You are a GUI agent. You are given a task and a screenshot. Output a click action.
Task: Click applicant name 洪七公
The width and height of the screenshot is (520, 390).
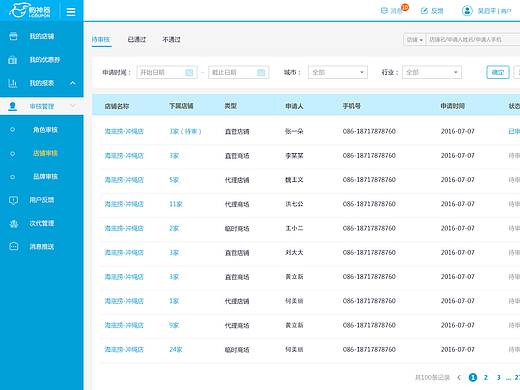294,204
